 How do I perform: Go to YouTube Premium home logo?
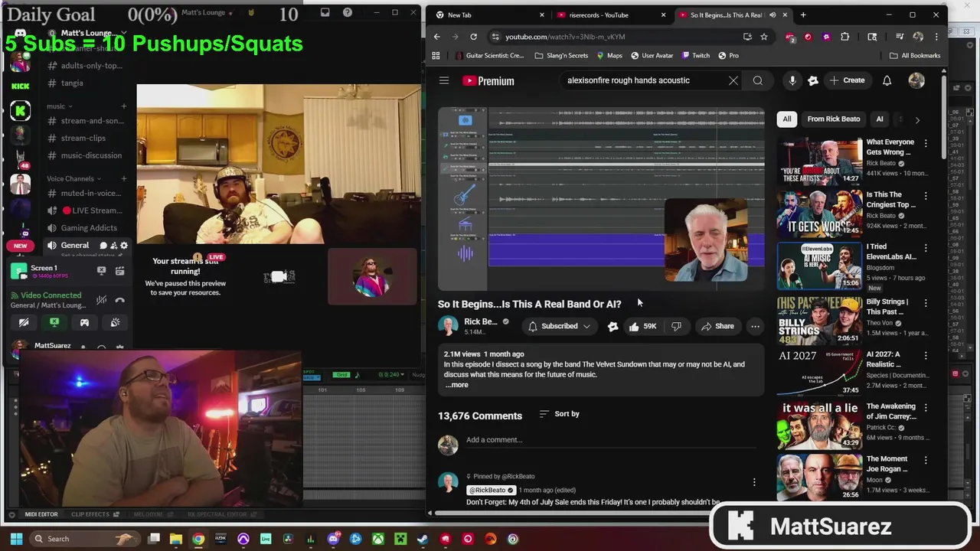(488, 80)
